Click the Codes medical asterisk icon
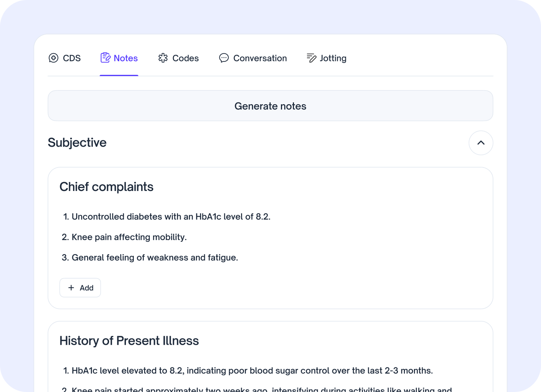 [x=163, y=58]
